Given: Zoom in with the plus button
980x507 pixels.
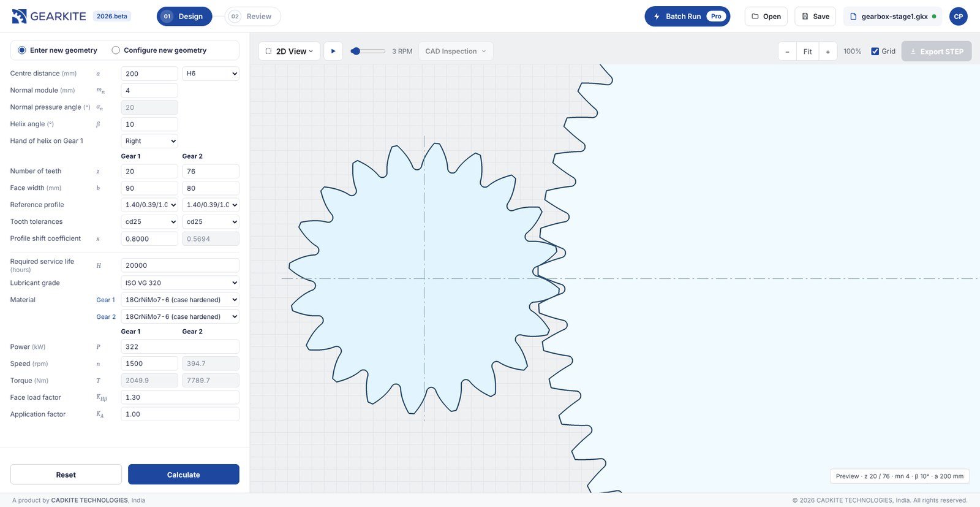Looking at the screenshot, I should click(x=827, y=51).
